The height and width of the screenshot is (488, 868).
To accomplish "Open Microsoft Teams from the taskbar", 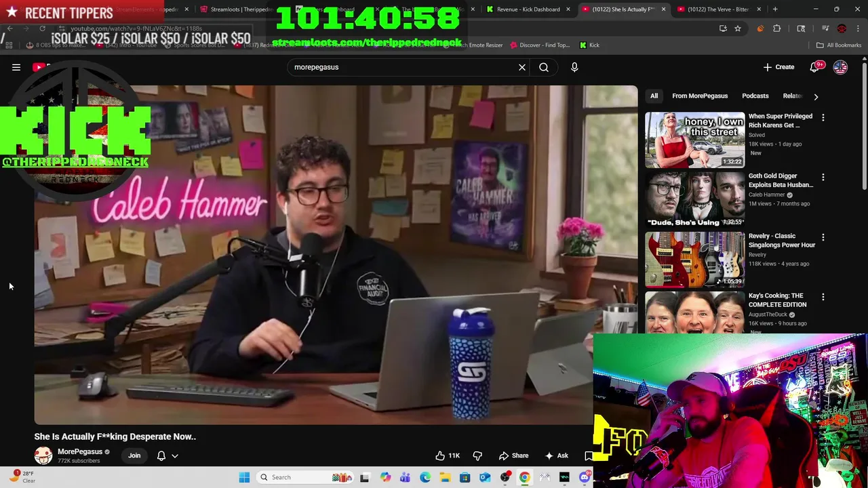I will point(406,477).
